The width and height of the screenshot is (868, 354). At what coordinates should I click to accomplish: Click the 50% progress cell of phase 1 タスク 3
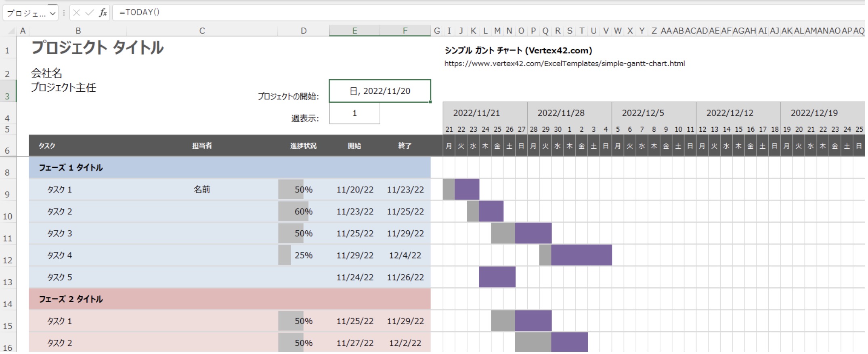pos(303,234)
